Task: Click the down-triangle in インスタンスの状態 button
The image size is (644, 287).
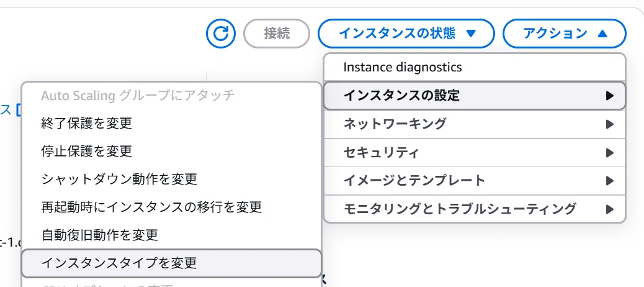Action: [471, 34]
